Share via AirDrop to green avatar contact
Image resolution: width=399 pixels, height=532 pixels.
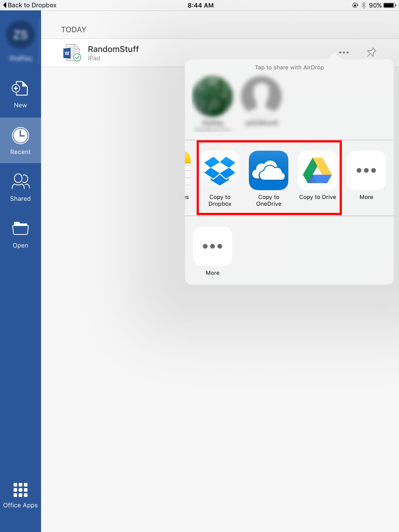212,96
